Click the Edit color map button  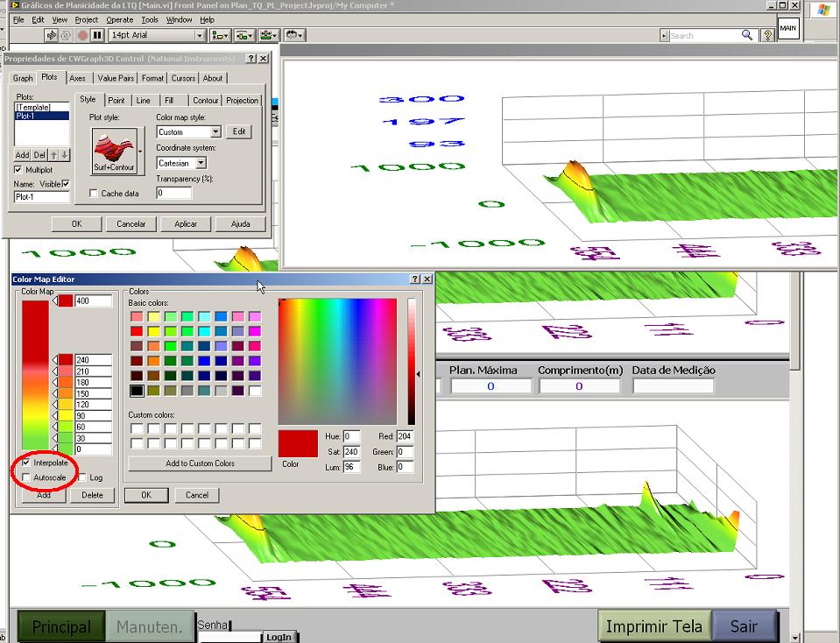click(x=239, y=131)
